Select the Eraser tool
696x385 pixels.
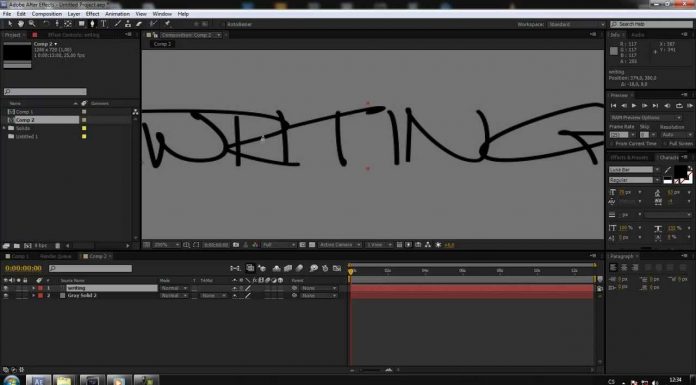click(x=139, y=24)
